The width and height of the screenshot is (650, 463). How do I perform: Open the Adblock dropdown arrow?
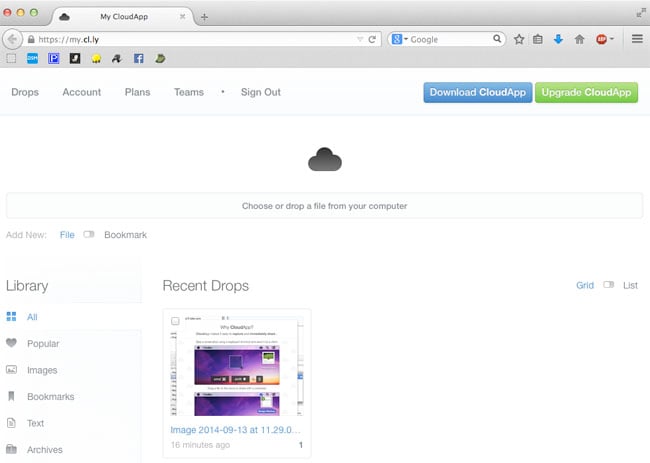point(611,39)
